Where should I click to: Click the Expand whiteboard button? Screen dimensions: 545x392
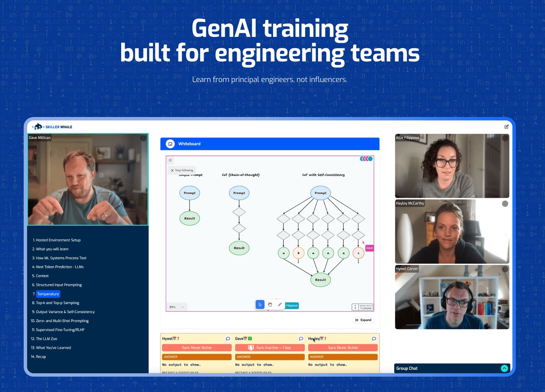363,320
